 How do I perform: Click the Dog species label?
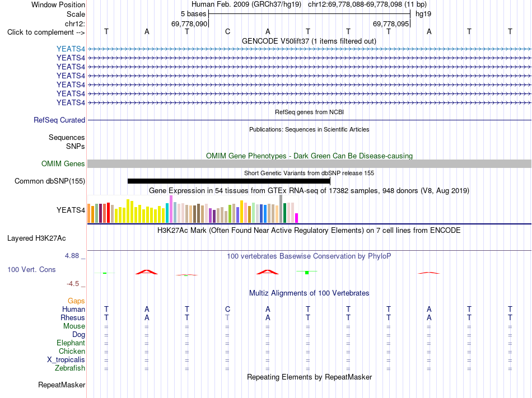(x=79, y=335)
